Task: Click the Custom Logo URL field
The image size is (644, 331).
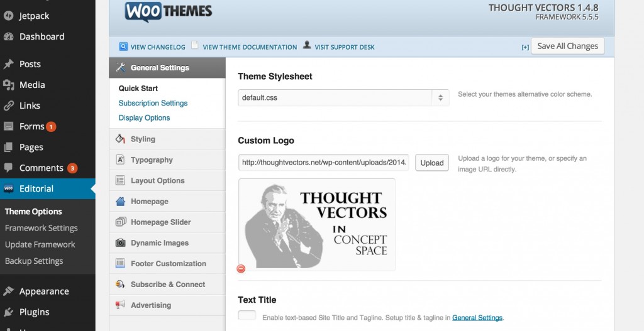Action: click(324, 163)
